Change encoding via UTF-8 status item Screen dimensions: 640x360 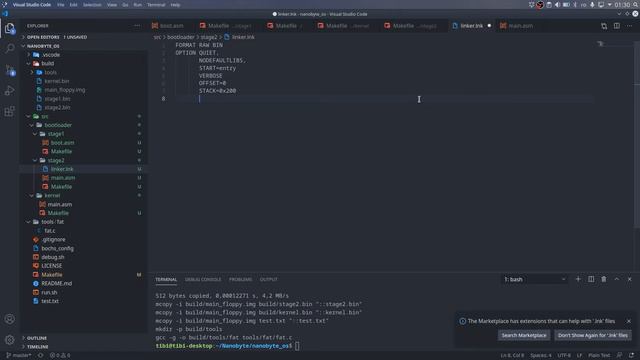click(x=564, y=356)
